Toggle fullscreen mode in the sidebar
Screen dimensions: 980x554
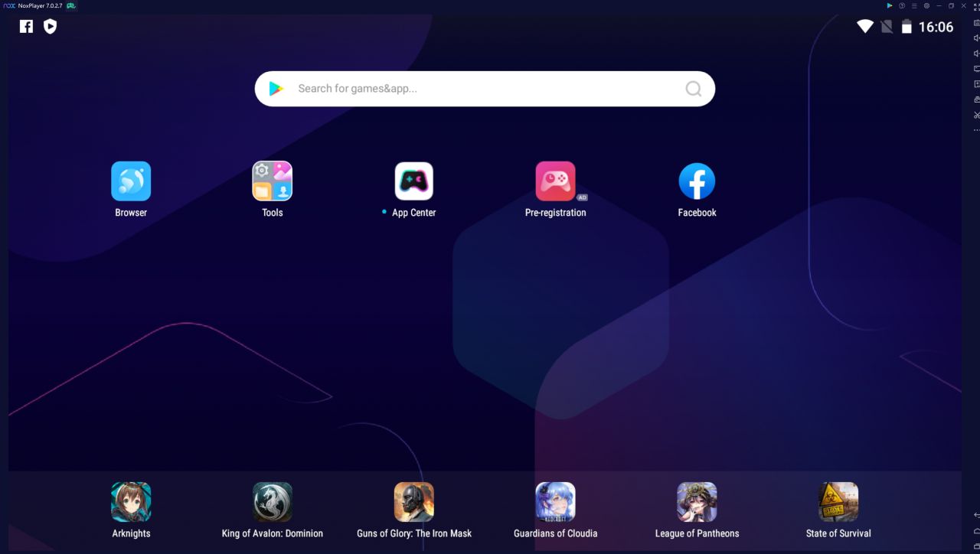tap(977, 6)
